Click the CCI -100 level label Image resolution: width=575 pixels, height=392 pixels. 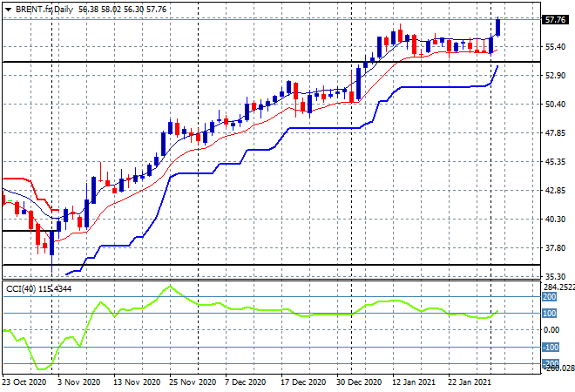point(550,347)
